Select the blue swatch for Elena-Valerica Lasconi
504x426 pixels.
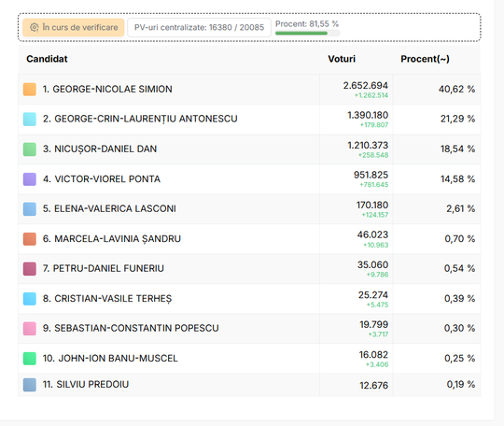coord(30,209)
